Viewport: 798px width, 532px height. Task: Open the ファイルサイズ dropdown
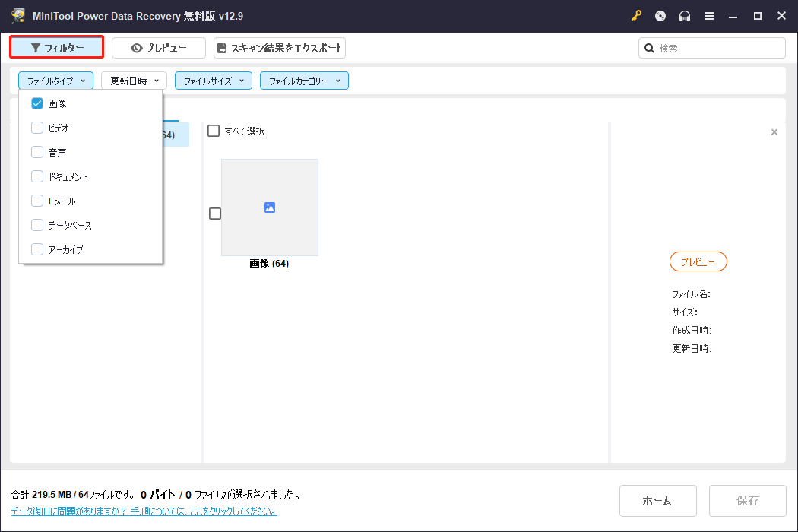[214, 81]
